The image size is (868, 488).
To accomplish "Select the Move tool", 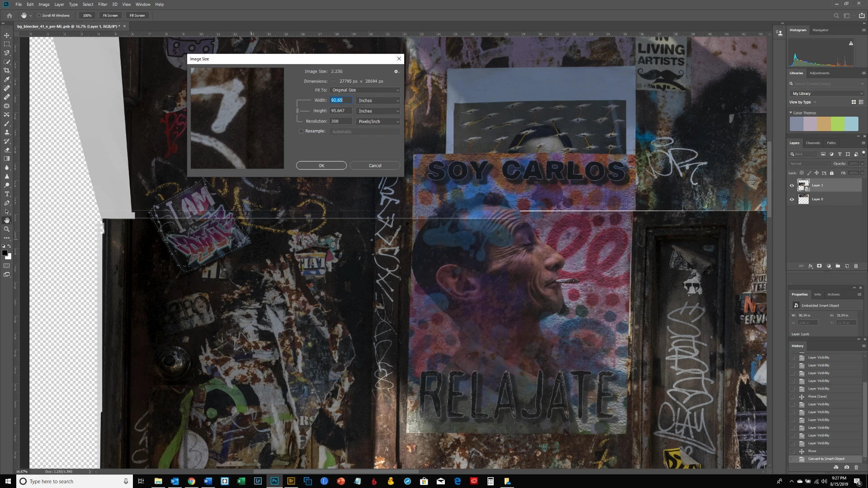I will click(x=7, y=35).
